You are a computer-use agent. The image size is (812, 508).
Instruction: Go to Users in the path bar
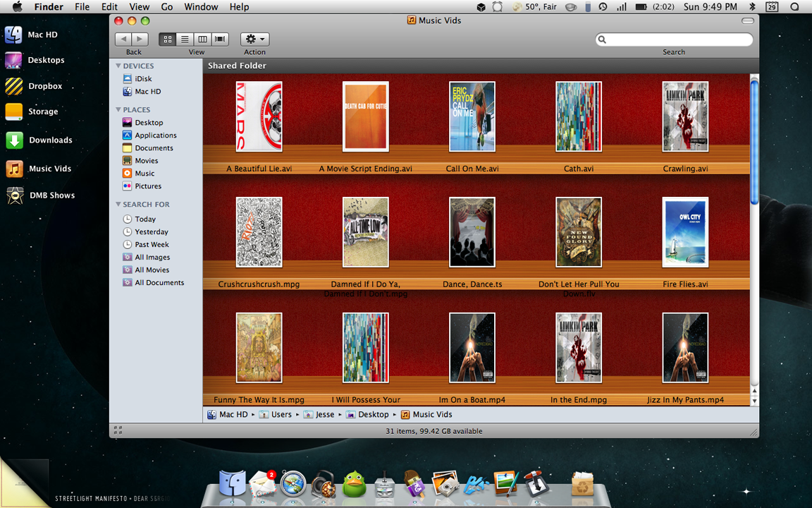click(276, 414)
